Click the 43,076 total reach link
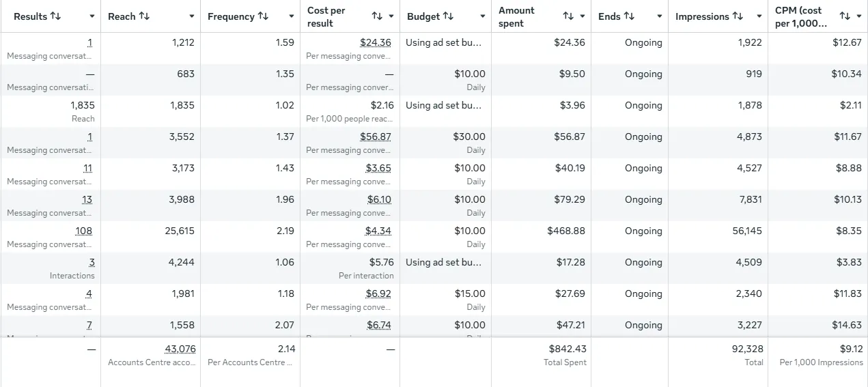Image resolution: width=868 pixels, height=387 pixels. pos(180,349)
